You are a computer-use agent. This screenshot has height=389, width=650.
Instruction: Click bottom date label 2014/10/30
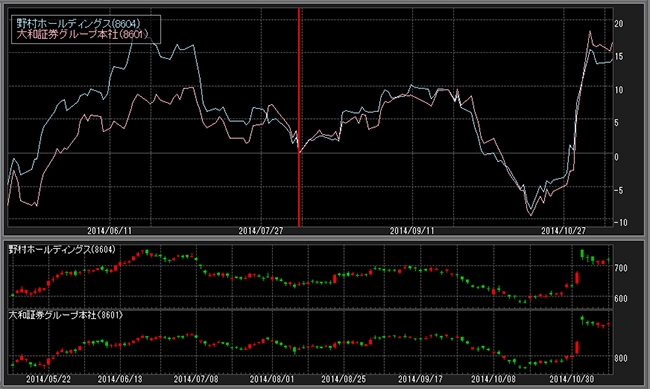point(572,379)
